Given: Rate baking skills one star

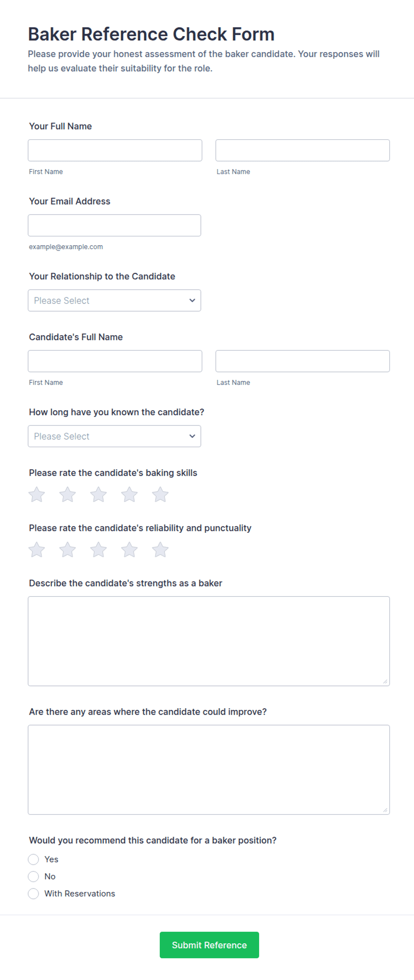Looking at the screenshot, I should pos(37,494).
